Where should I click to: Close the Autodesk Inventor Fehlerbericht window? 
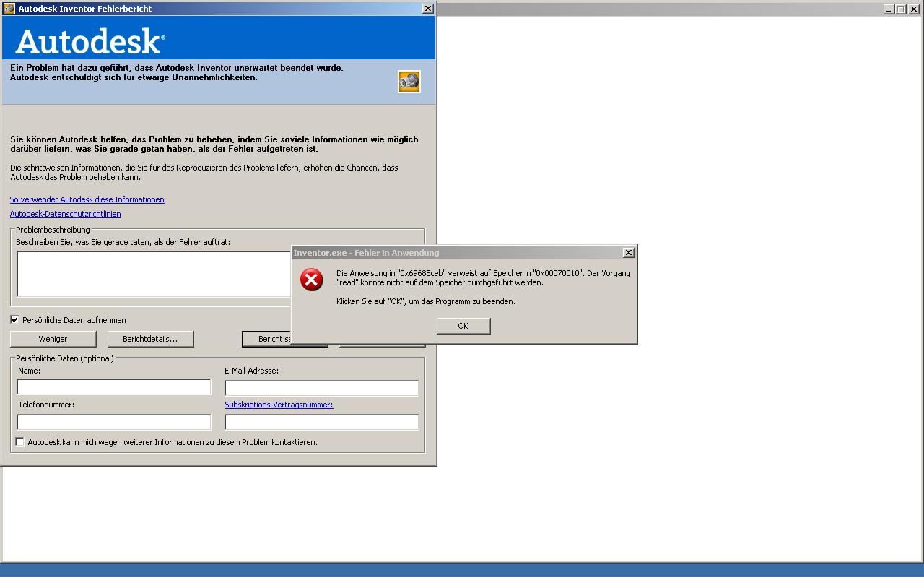point(427,9)
